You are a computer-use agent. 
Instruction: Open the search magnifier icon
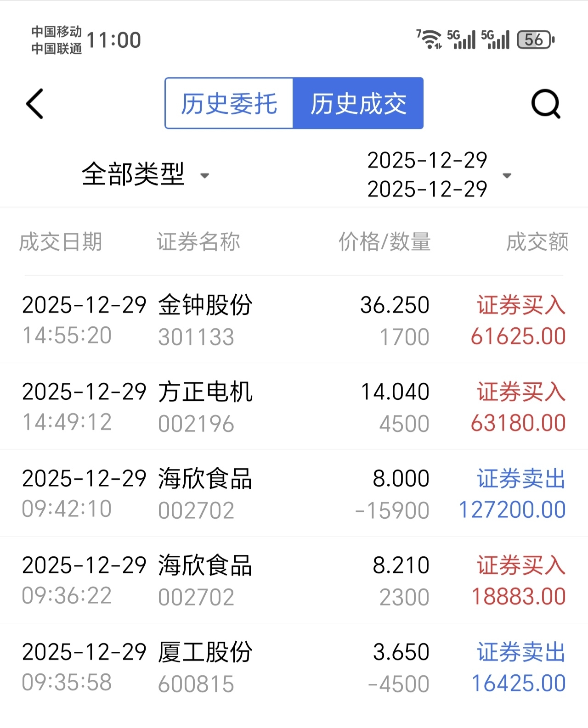545,104
